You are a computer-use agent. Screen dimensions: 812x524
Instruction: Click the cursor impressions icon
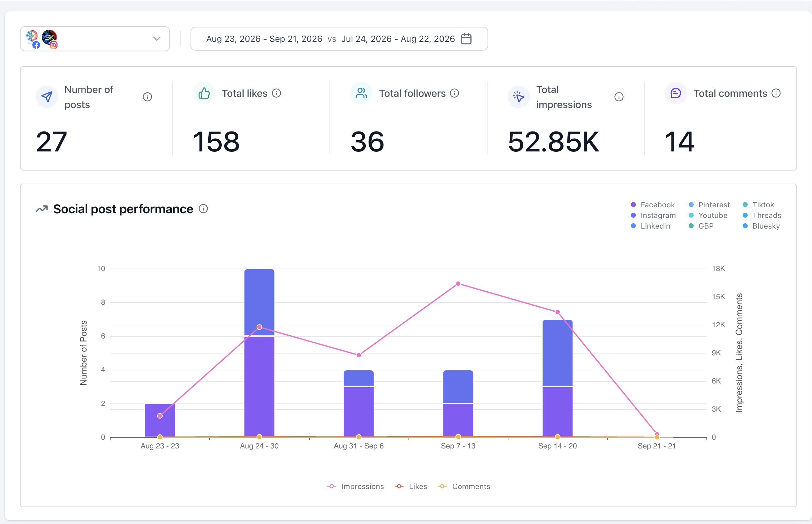519,97
